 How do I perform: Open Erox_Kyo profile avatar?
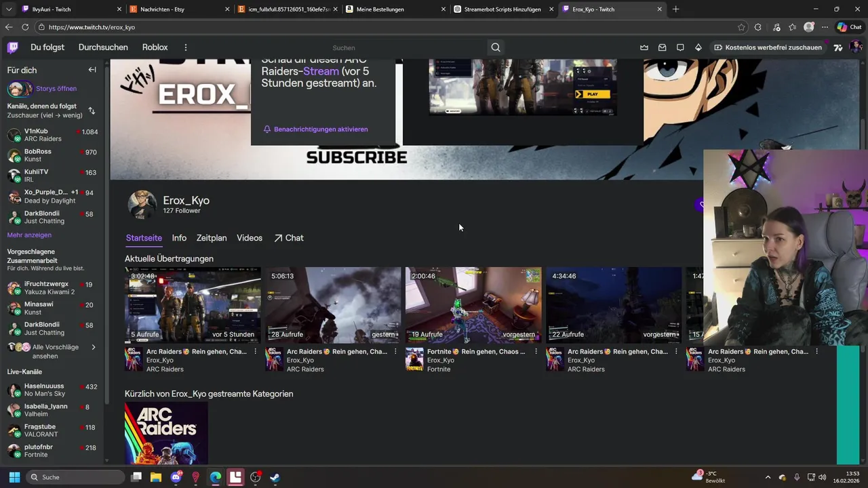click(x=142, y=205)
